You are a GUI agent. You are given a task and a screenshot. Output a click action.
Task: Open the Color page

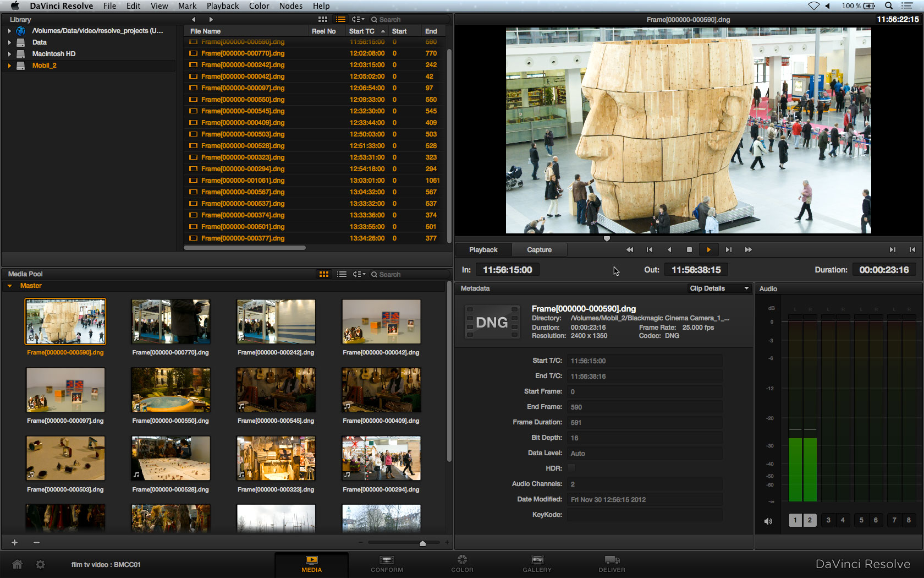[462, 563]
